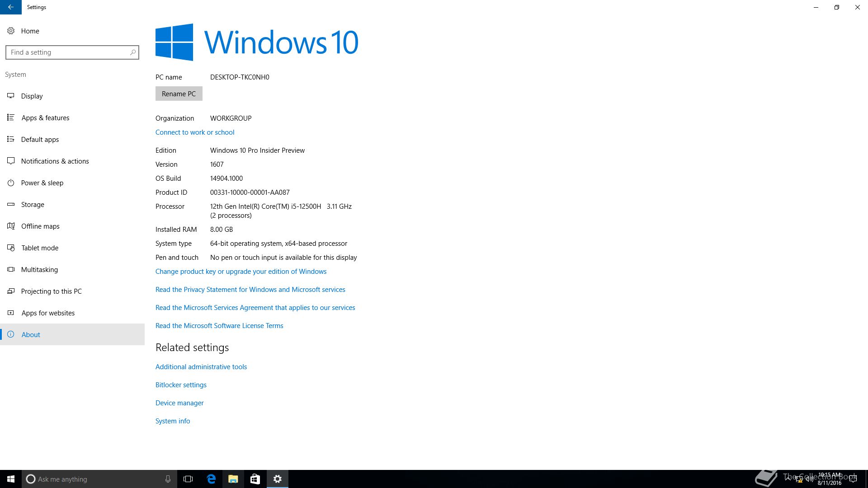Select Multitasking in sidebar
868x488 pixels.
pyautogui.click(x=72, y=269)
